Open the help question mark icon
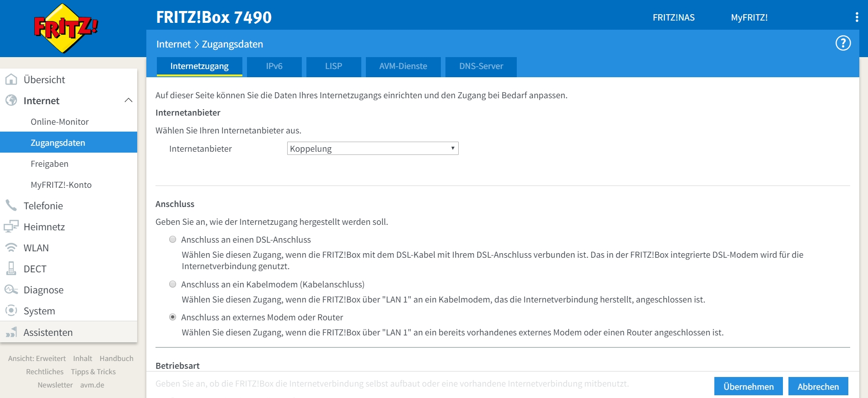Screen dimensions: 868x398 click(x=843, y=43)
